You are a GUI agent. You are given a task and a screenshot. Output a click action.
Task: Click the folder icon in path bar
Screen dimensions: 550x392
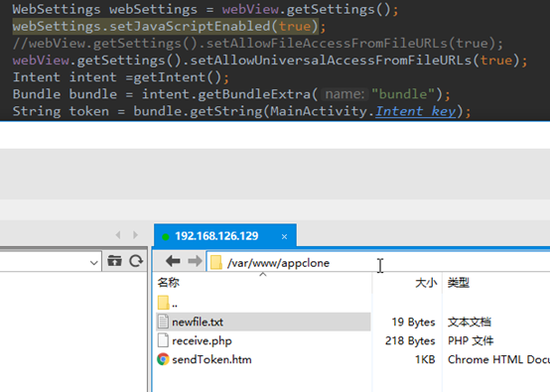coord(216,262)
